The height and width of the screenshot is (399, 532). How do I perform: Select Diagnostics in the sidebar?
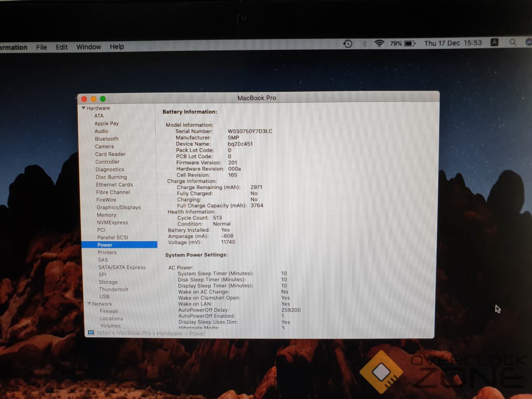[110, 169]
